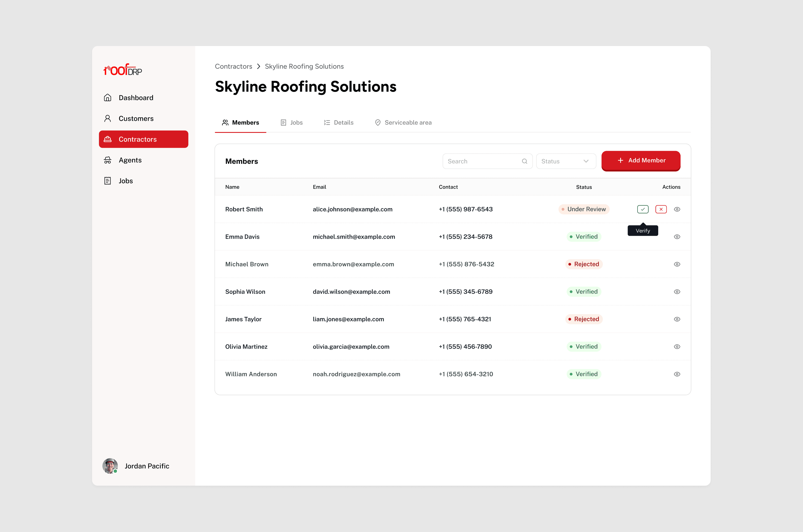Image resolution: width=803 pixels, height=532 pixels.
Task: View Emma Davis details via eye icon
Action: [x=677, y=237]
